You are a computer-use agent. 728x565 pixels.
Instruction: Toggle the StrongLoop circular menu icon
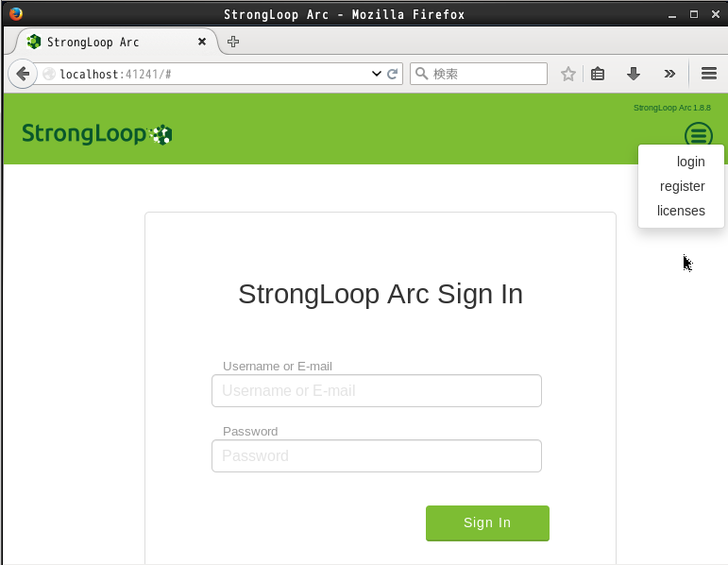(x=699, y=135)
